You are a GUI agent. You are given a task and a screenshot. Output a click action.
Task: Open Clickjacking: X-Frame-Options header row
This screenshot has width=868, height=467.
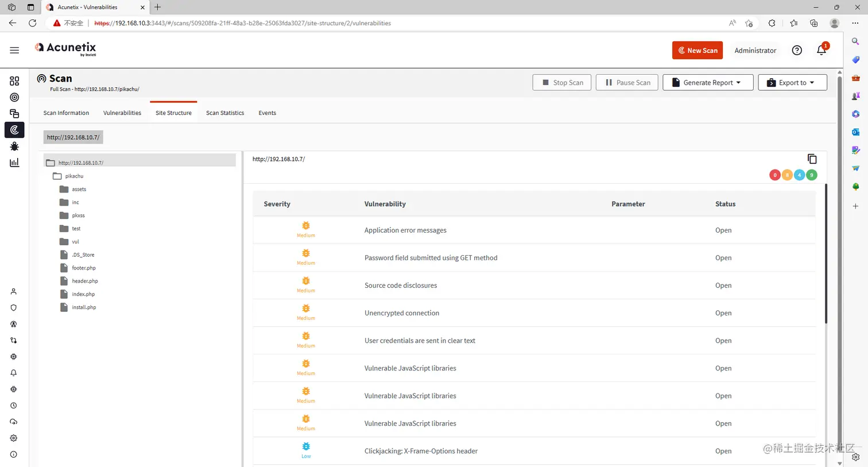[534, 451]
